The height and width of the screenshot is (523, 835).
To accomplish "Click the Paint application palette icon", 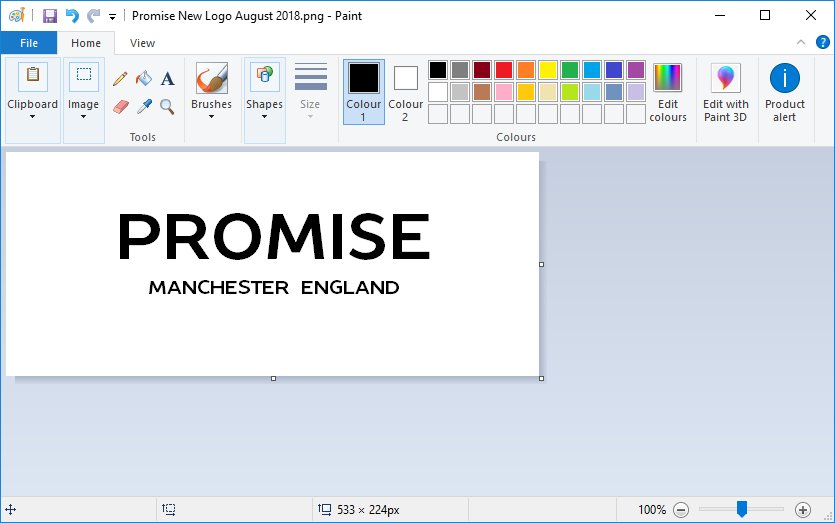I will (17, 15).
